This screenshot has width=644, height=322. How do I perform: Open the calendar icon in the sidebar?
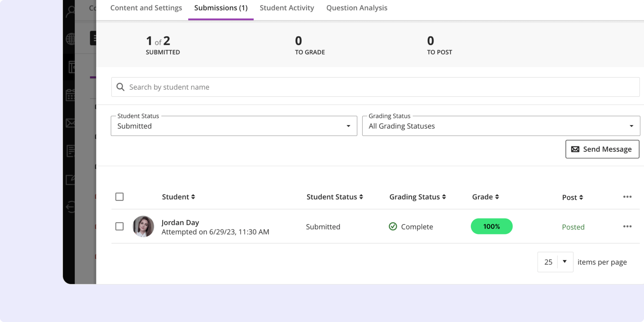coord(70,95)
